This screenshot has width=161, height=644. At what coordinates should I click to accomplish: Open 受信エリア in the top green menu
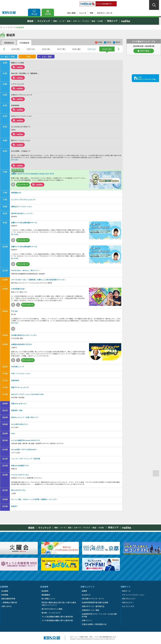(112, 21)
